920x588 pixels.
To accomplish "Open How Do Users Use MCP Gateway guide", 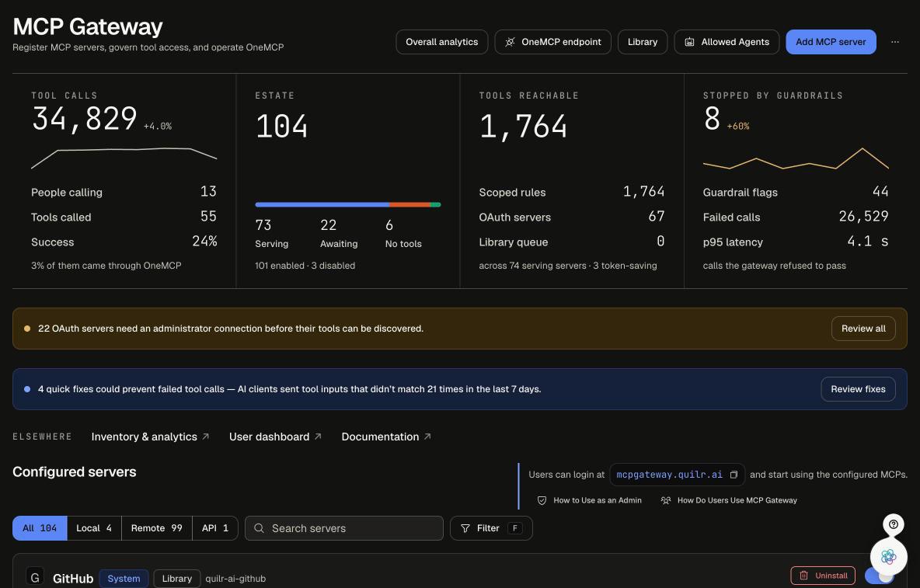I will 729,500.
